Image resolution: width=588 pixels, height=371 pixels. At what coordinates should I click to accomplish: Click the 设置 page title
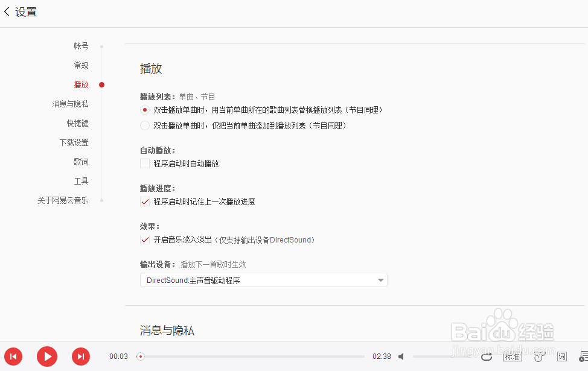click(26, 12)
